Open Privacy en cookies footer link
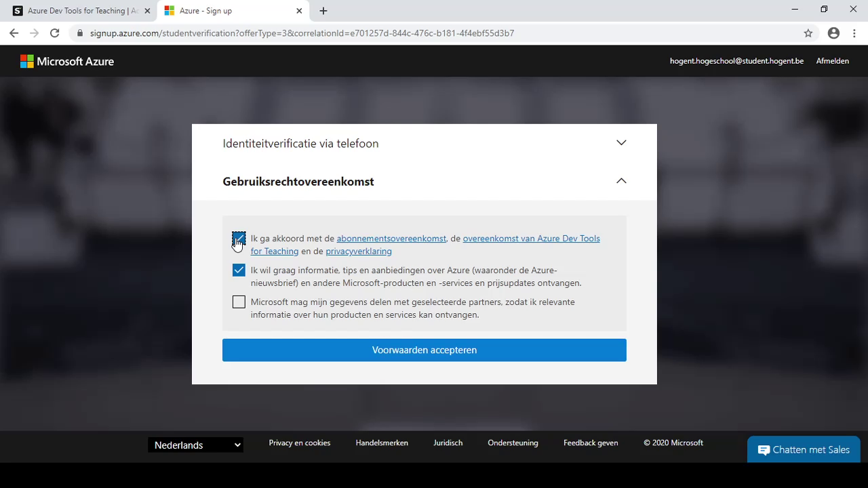The image size is (868, 488). click(x=300, y=443)
